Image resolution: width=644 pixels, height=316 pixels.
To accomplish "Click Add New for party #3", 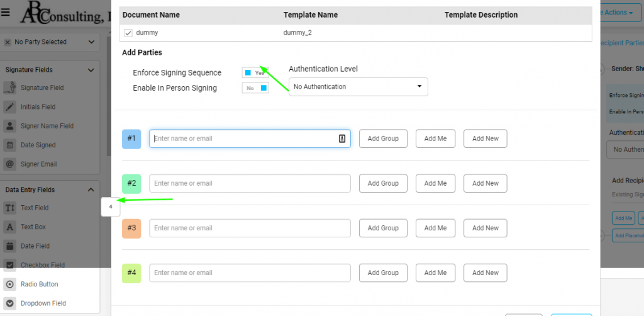I will point(486,228).
